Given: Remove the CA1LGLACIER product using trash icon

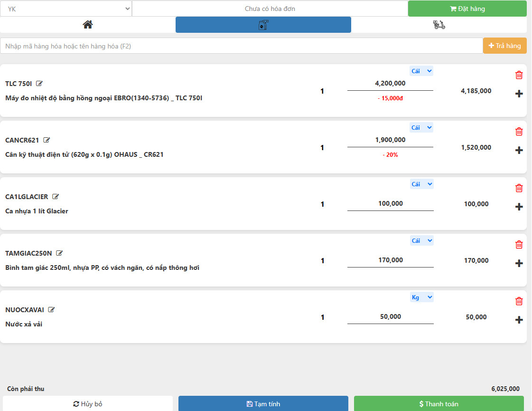Looking at the screenshot, I should pyautogui.click(x=519, y=188).
